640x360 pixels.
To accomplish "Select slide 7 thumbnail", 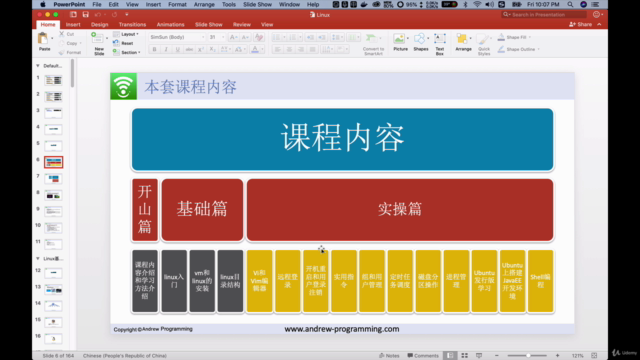I will tap(53, 179).
